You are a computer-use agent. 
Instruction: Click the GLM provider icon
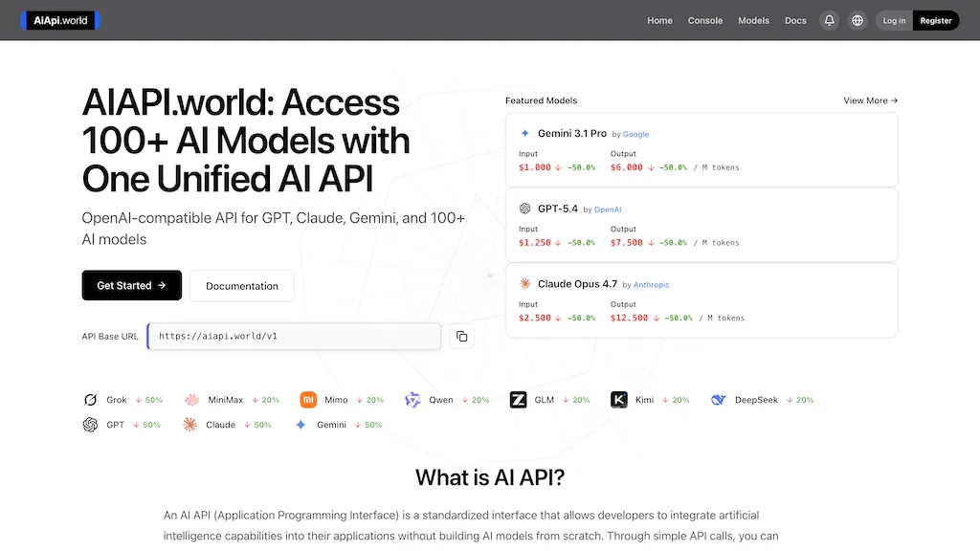(x=518, y=400)
